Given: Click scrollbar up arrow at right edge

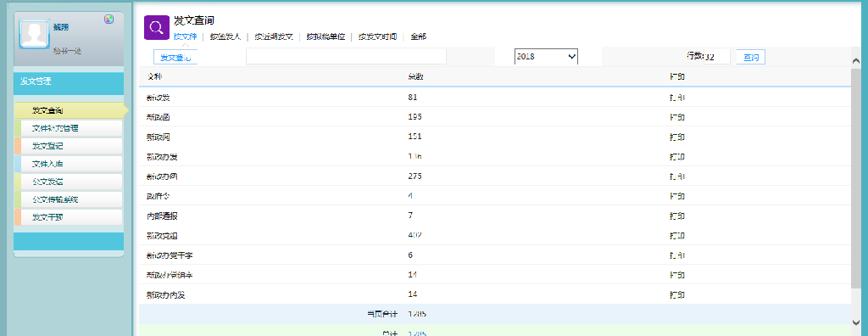Looking at the screenshot, I should [x=856, y=61].
